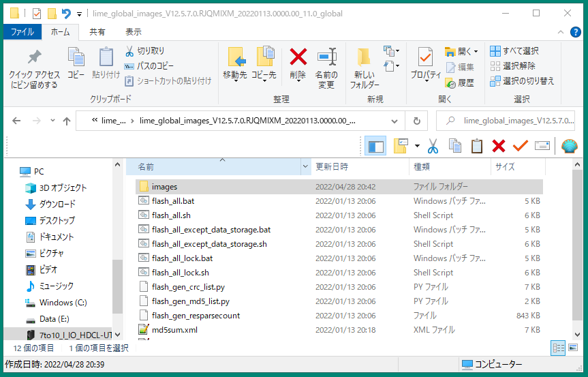Open the Name column filter dropdown
This screenshot has width=588, height=377.
pos(306,167)
